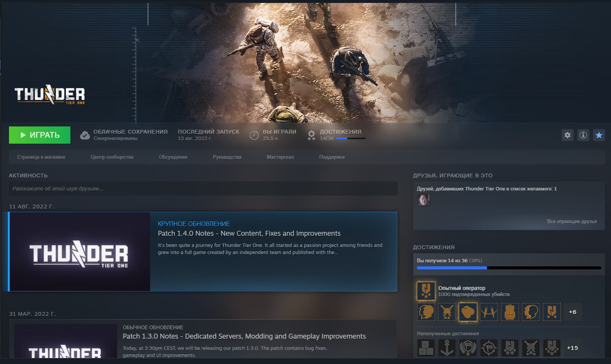
Task: Click the cloud saves sync icon
Action: point(85,135)
